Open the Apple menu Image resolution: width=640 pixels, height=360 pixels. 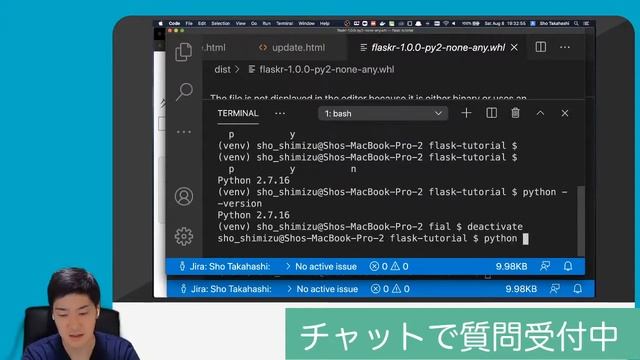pos(160,24)
